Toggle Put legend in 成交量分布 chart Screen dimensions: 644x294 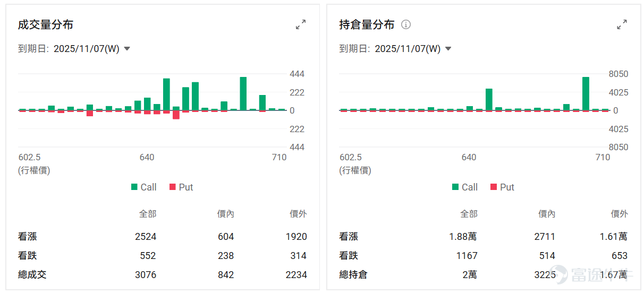[x=181, y=187]
